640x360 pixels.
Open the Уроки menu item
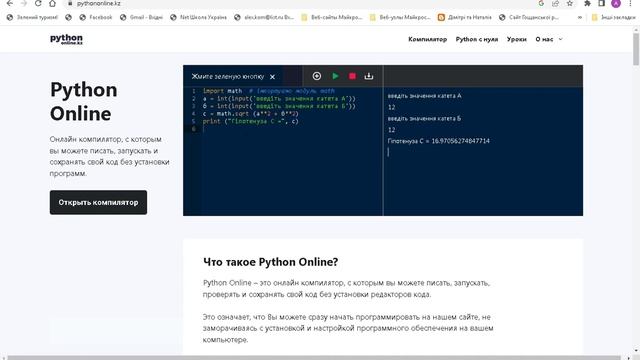pyautogui.click(x=516, y=39)
